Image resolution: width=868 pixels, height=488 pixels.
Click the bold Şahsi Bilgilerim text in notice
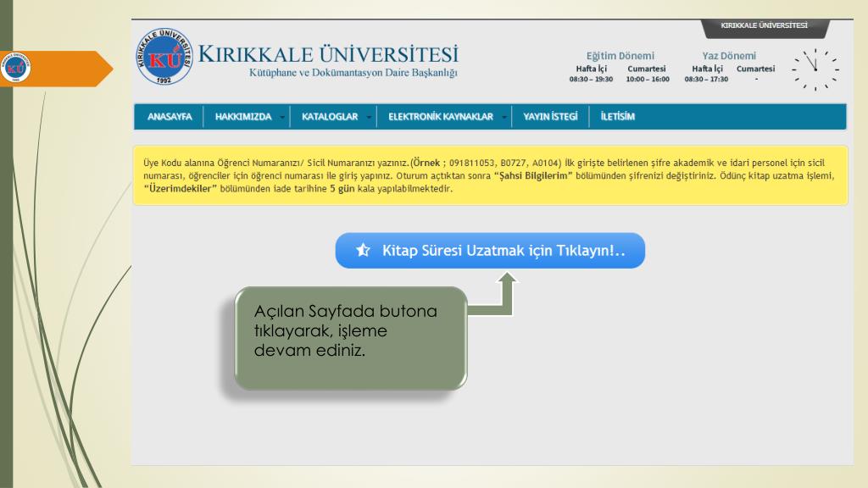click(x=533, y=176)
